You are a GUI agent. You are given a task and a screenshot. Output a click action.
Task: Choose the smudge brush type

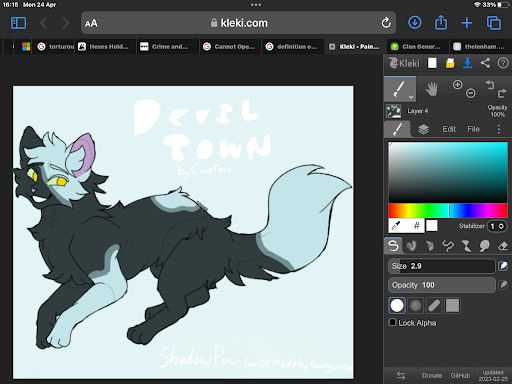(x=484, y=246)
